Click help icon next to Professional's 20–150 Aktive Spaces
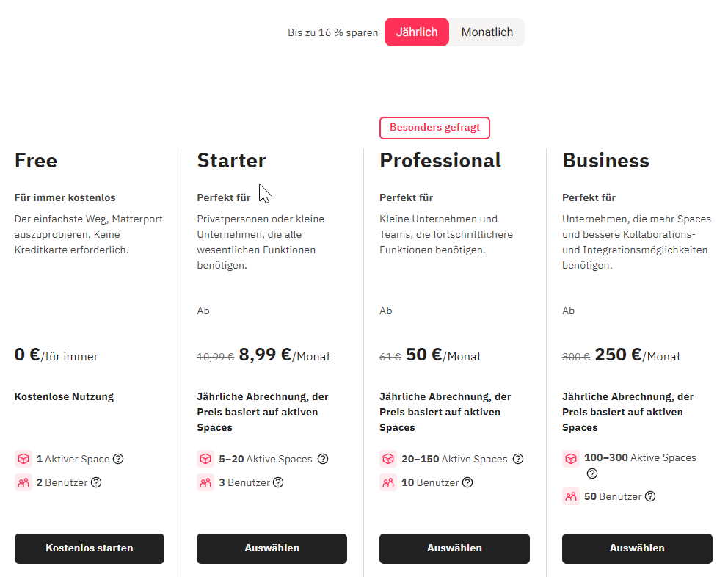The width and height of the screenshot is (728, 577). coord(517,459)
